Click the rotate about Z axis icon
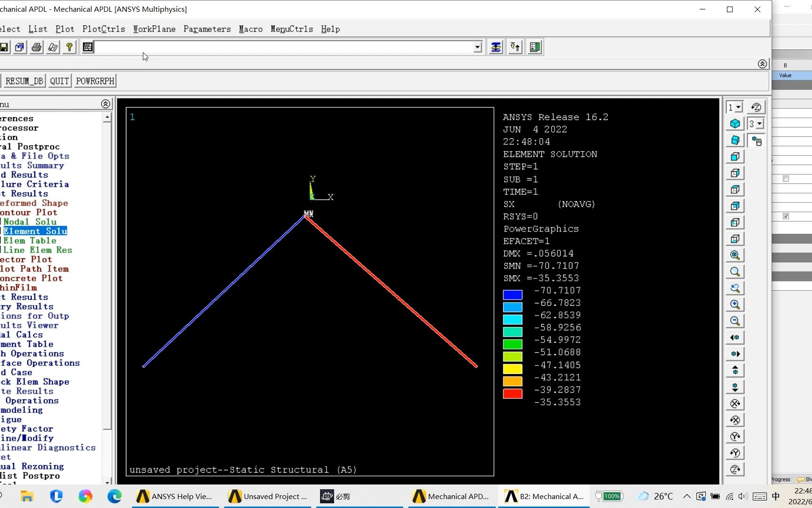The image size is (812, 508). (x=735, y=469)
